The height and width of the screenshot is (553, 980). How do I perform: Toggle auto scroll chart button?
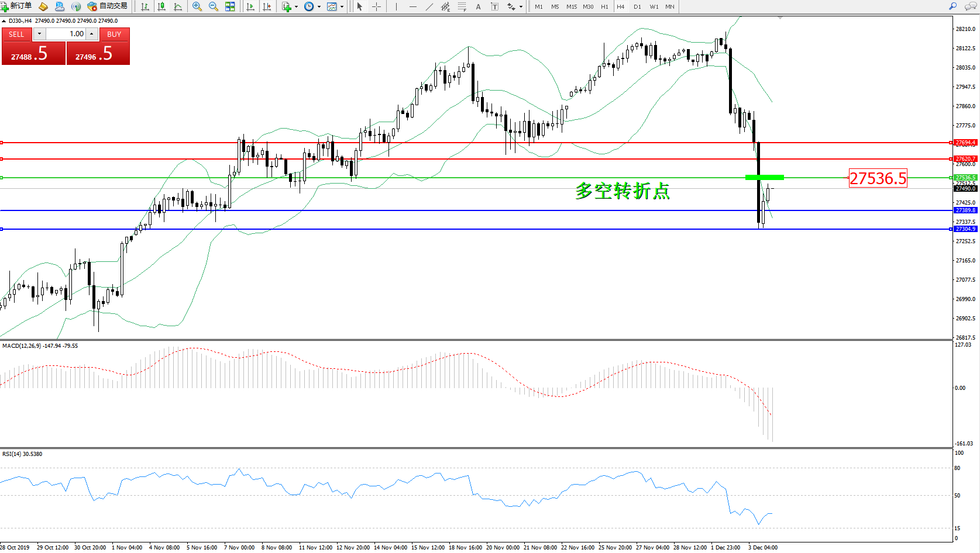click(x=250, y=6)
